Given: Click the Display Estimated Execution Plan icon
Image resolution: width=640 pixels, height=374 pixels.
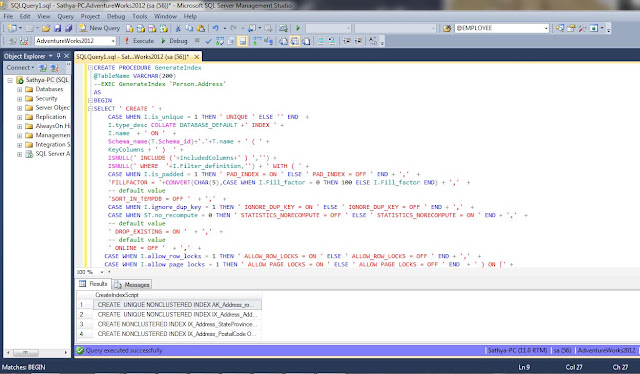Looking at the screenshot, I should click(x=220, y=41).
